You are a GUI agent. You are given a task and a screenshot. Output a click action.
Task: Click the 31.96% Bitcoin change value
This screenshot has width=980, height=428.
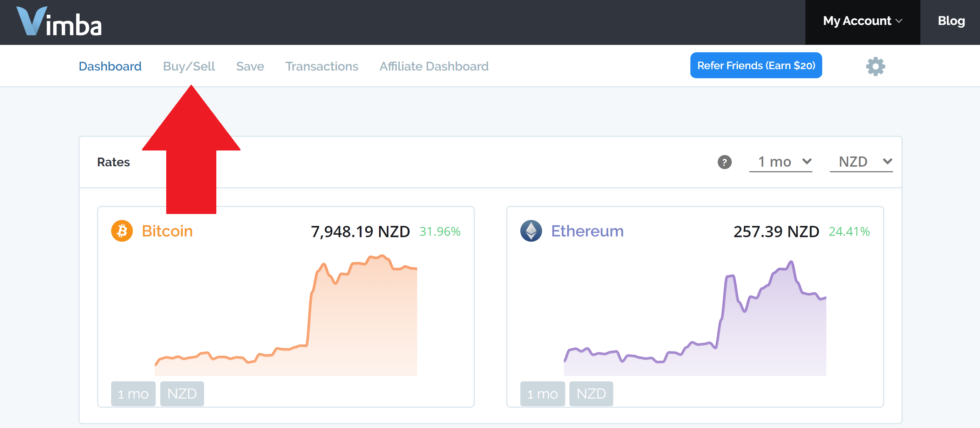[x=440, y=232]
